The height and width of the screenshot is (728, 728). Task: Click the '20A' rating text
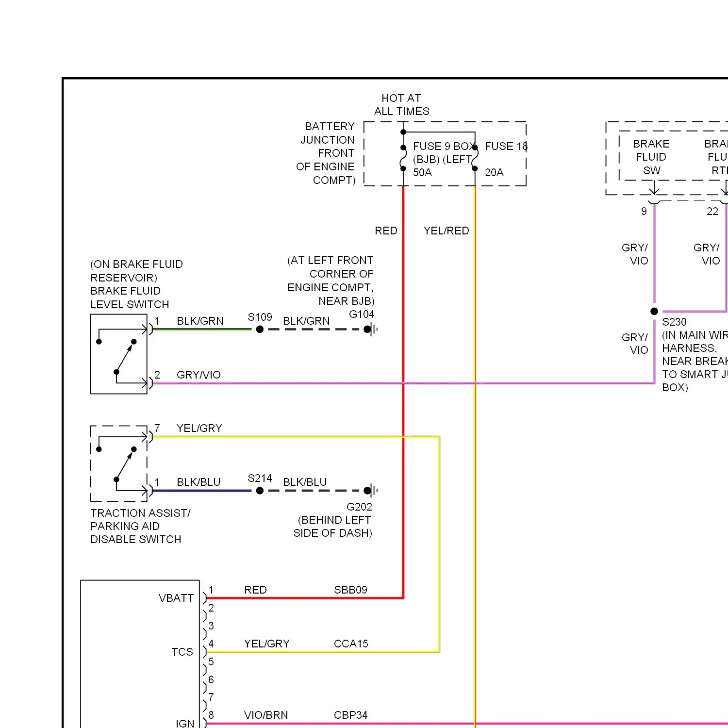click(x=494, y=172)
